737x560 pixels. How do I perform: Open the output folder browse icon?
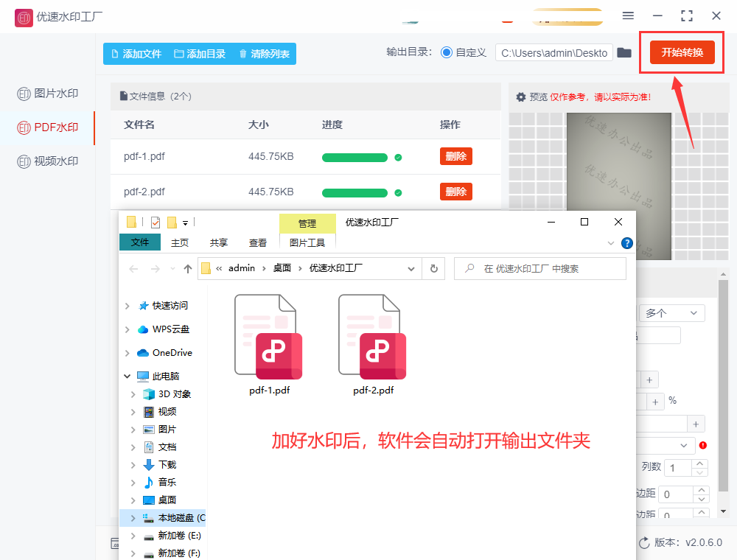click(x=624, y=52)
